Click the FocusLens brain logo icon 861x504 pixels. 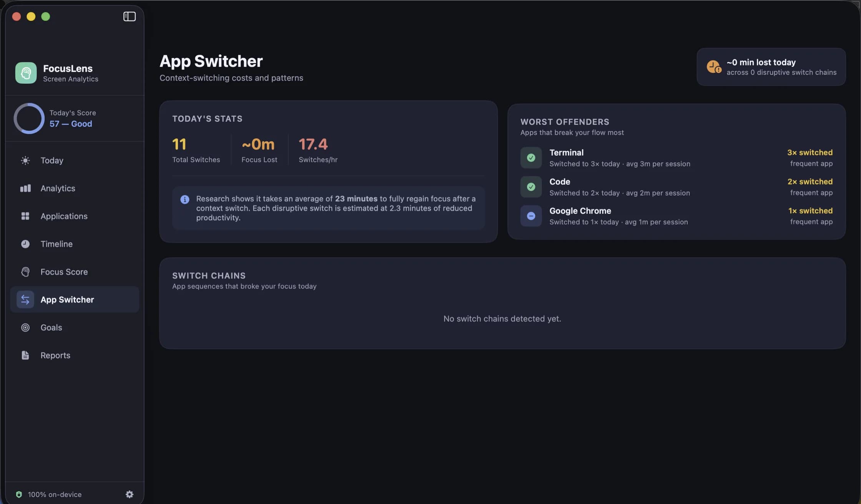pos(26,73)
